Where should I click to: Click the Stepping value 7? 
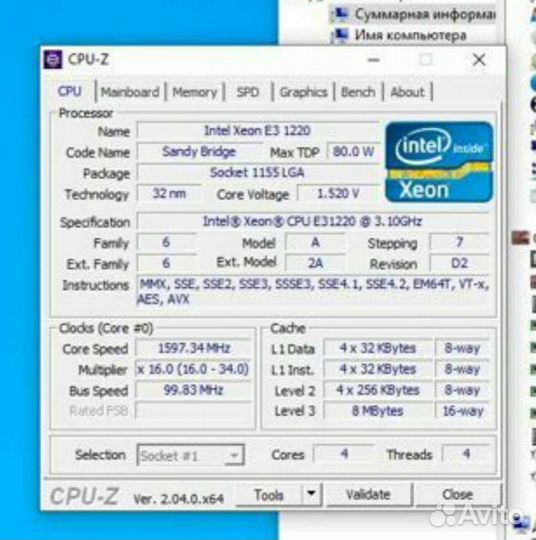click(x=459, y=242)
